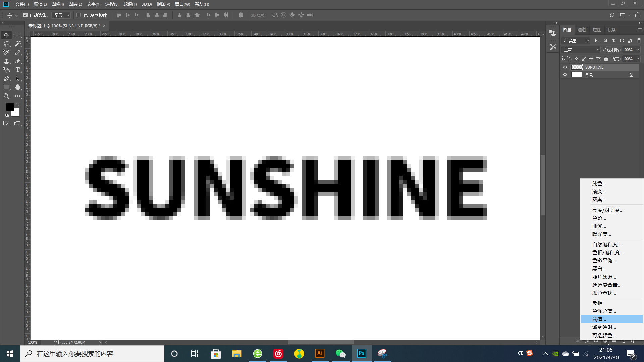Select the Pen tool

coord(6,78)
